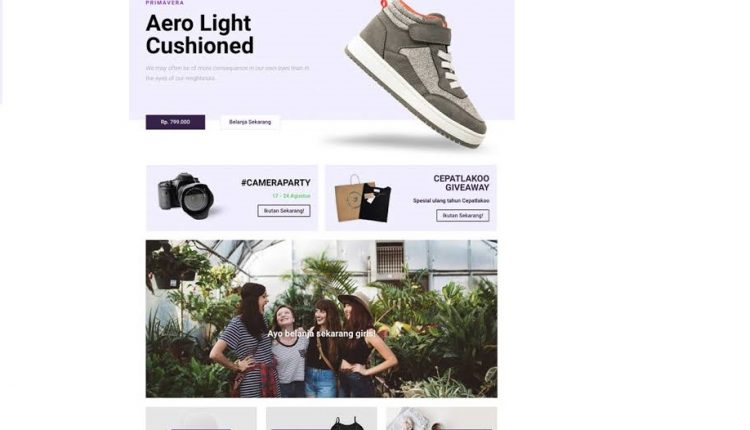Click the shopping bag and black shirt image
This screenshot has width=750, height=430.
coord(363,199)
